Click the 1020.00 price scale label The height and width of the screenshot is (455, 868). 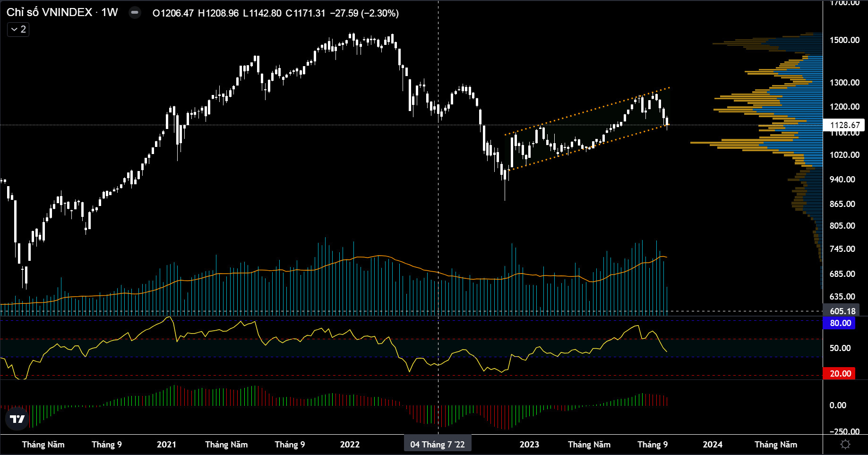click(844, 155)
